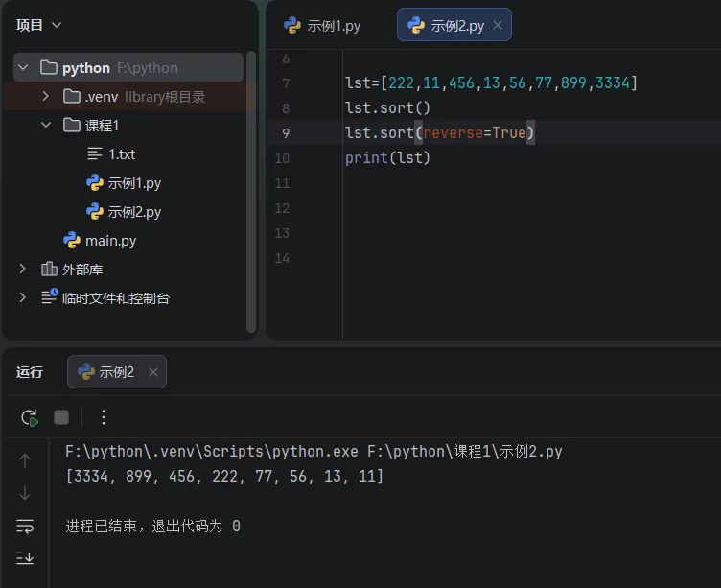
Task: Open the run toolbar more options menu
Action: coord(104,417)
